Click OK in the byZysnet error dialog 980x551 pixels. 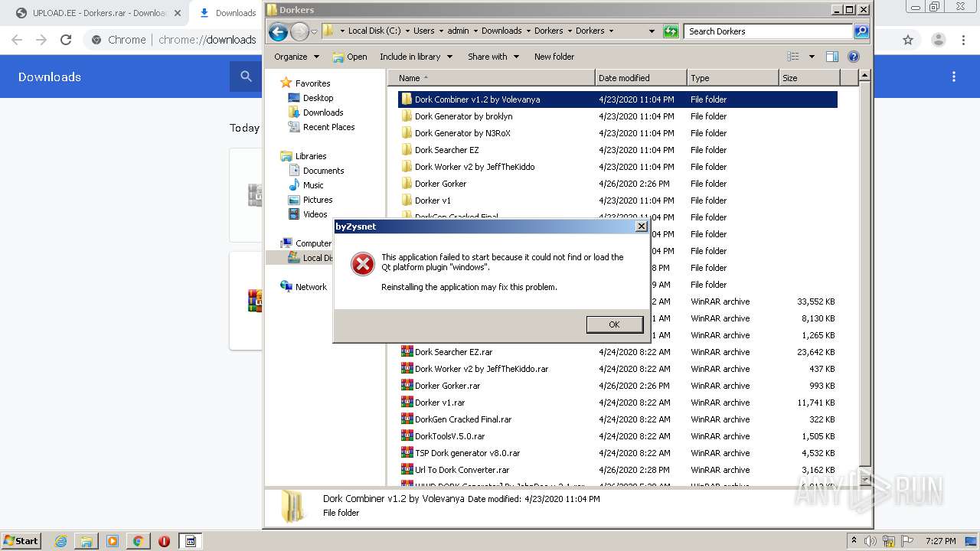[614, 324]
